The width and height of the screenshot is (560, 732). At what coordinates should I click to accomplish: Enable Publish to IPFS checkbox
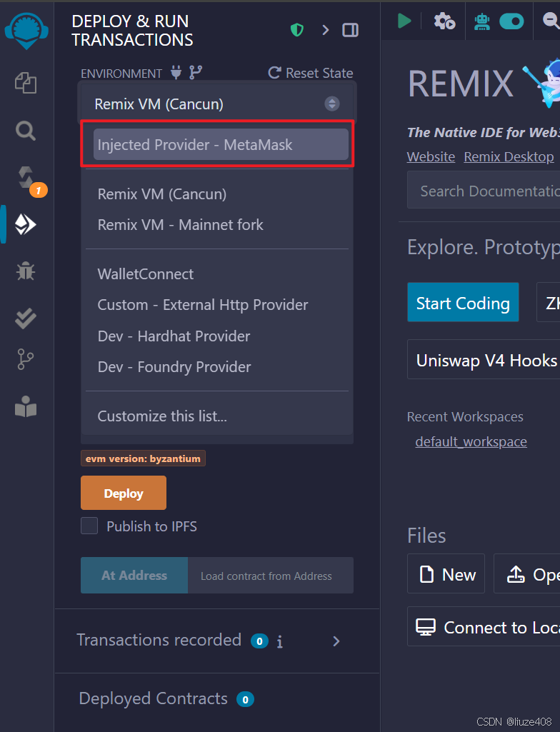[x=89, y=526]
